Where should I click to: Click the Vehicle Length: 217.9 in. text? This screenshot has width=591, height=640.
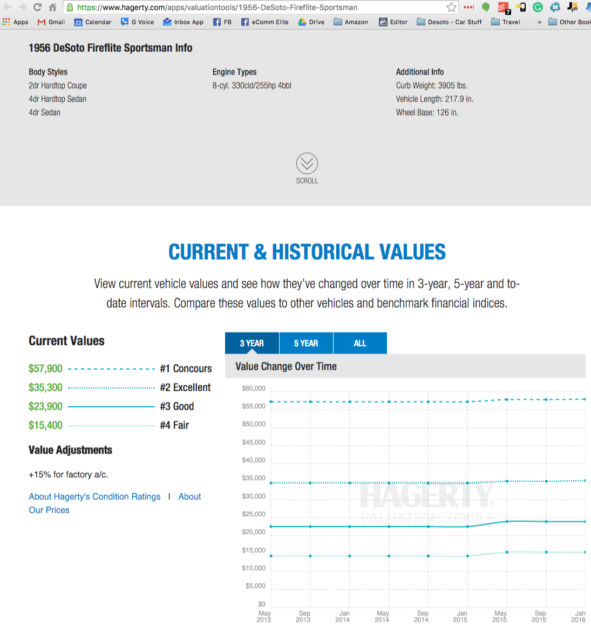point(434,99)
